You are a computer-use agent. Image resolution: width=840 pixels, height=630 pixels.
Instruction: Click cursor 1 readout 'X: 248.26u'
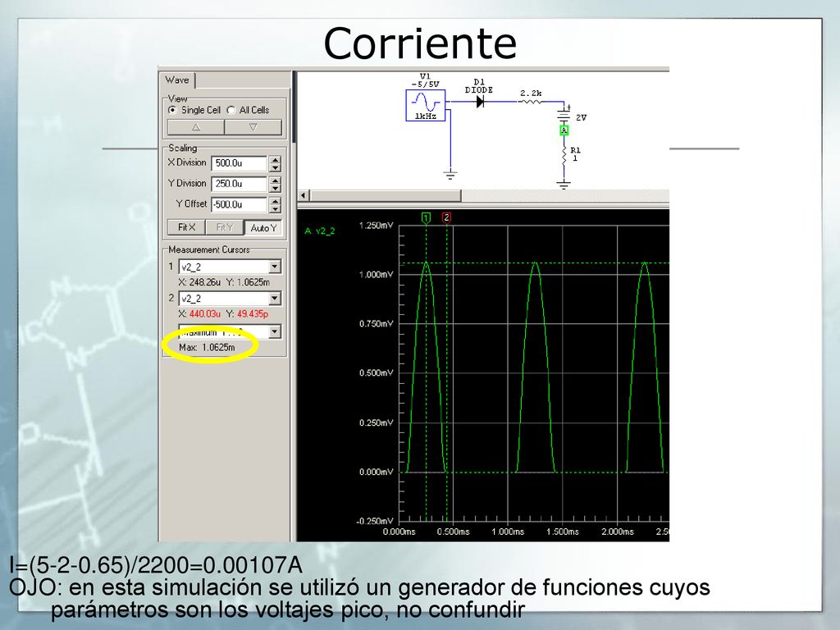click(x=199, y=282)
